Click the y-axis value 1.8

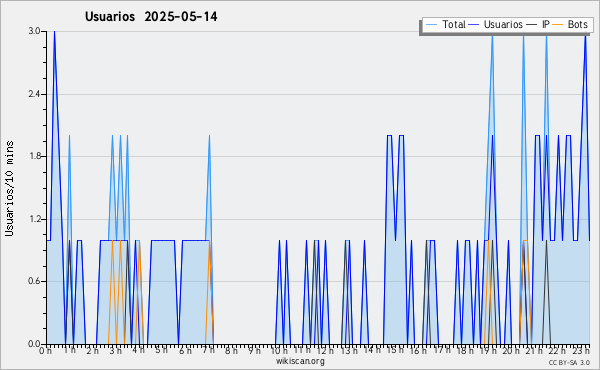[x=34, y=156]
